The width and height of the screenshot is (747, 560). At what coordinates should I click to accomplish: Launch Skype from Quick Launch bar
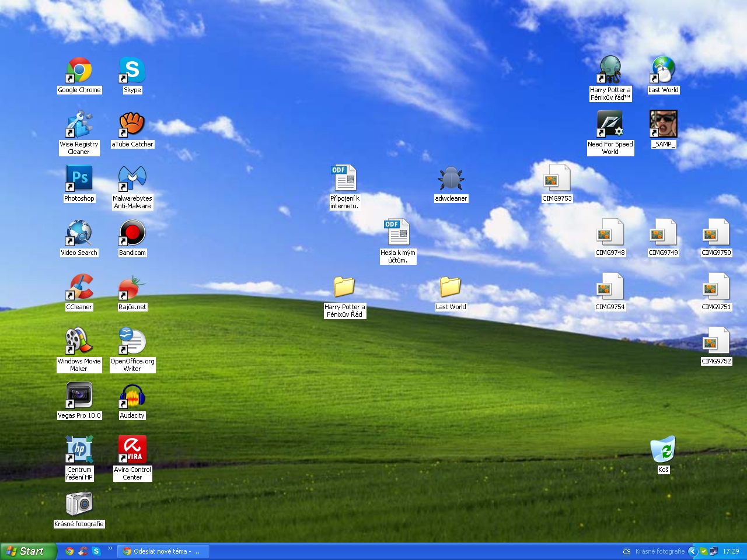[96, 551]
